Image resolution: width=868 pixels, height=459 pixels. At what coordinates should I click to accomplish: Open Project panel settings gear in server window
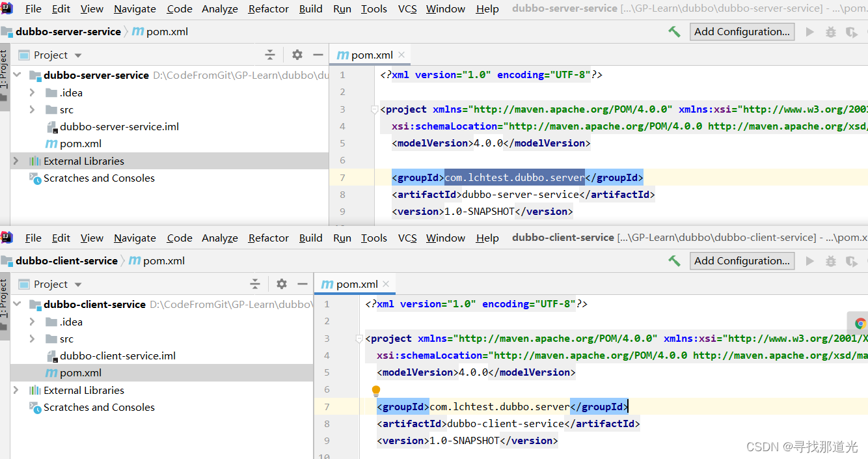coord(297,55)
